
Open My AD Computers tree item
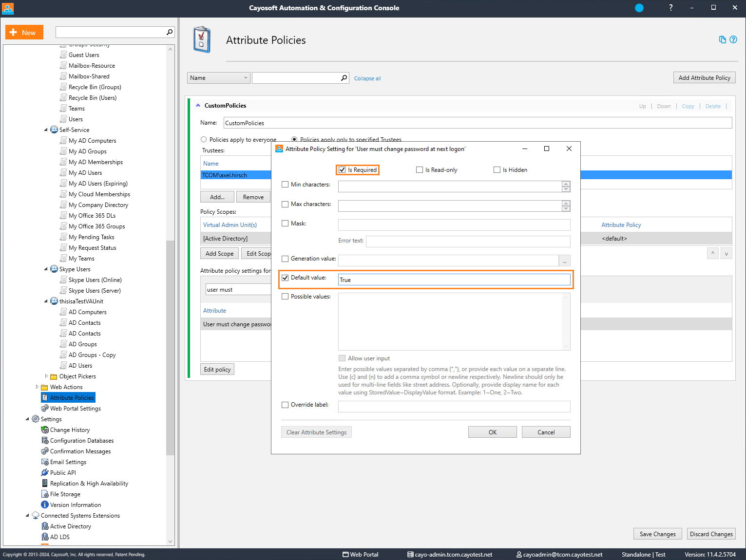(x=92, y=141)
